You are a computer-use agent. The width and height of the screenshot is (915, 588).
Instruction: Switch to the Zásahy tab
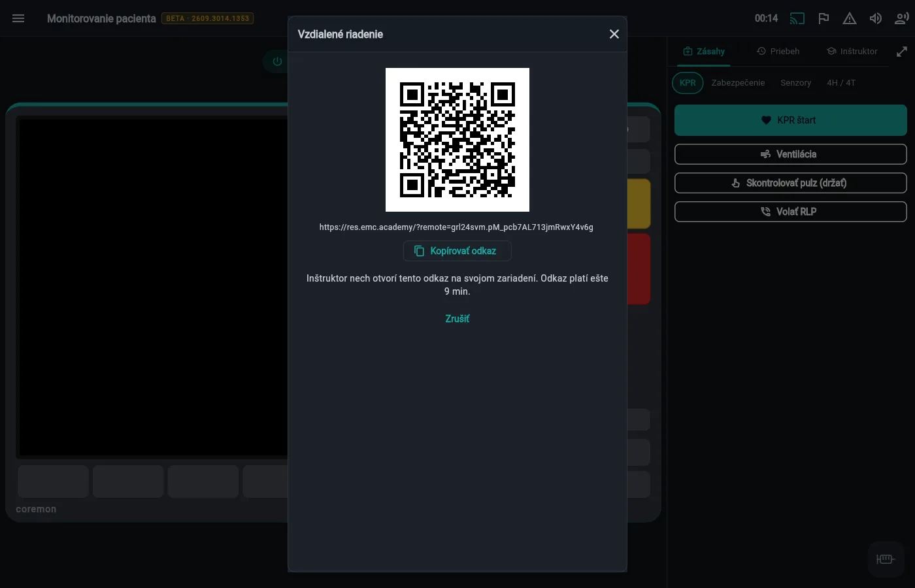click(704, 52)
